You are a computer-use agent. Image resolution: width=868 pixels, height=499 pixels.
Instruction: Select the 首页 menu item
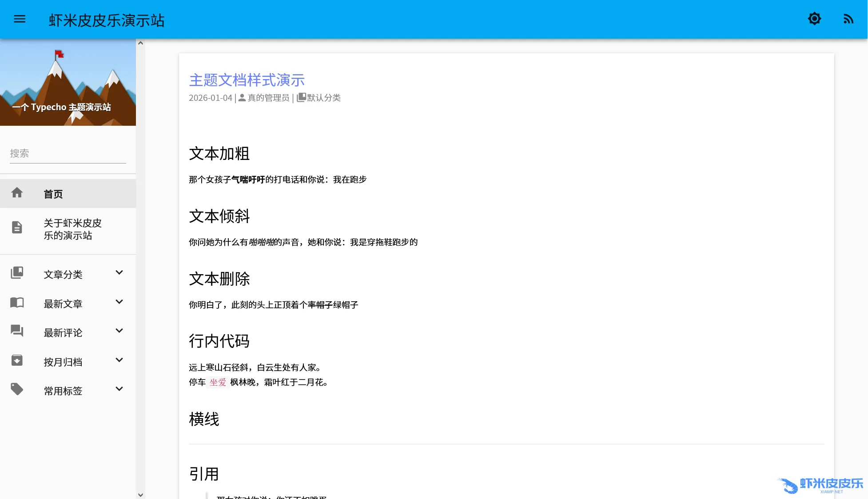click(x=53, y=194)
